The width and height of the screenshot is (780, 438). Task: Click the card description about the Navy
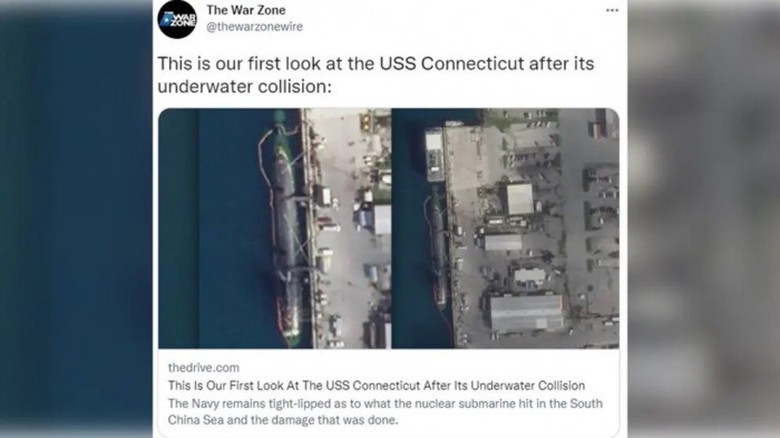click(385, 412)
